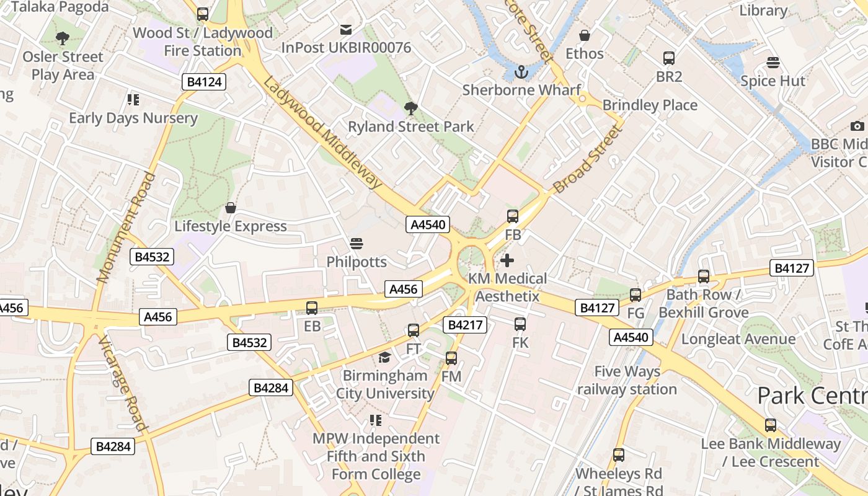Select the InPost UKBIR00076 parcel icon
The image size is (868, 496).
346,30
